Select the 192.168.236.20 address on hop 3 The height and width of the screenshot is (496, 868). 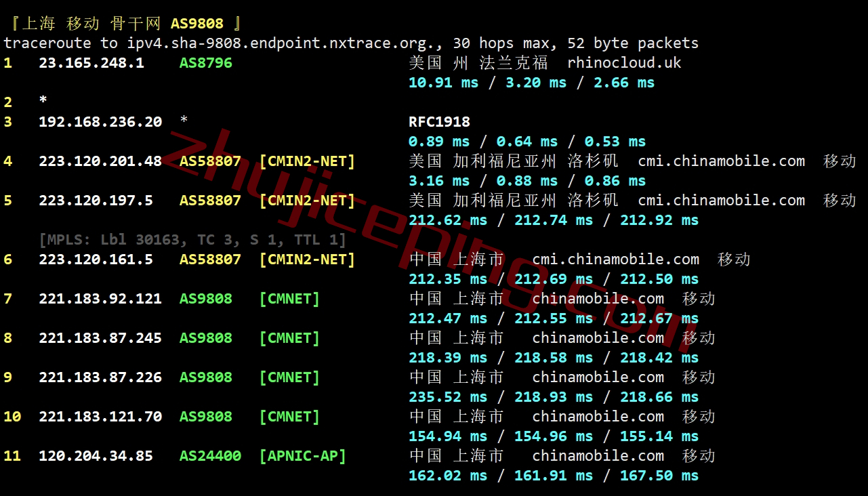pyautogui.click(x=100, y=122)
